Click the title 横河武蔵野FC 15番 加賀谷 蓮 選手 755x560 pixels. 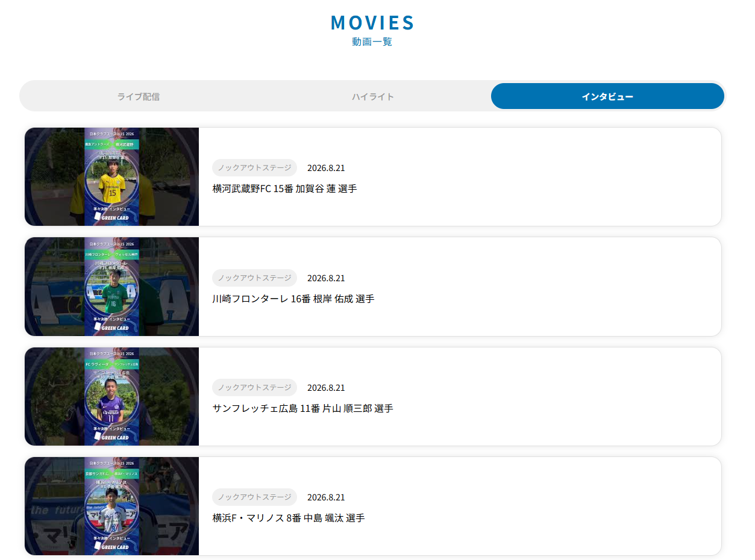coord(284,189)
